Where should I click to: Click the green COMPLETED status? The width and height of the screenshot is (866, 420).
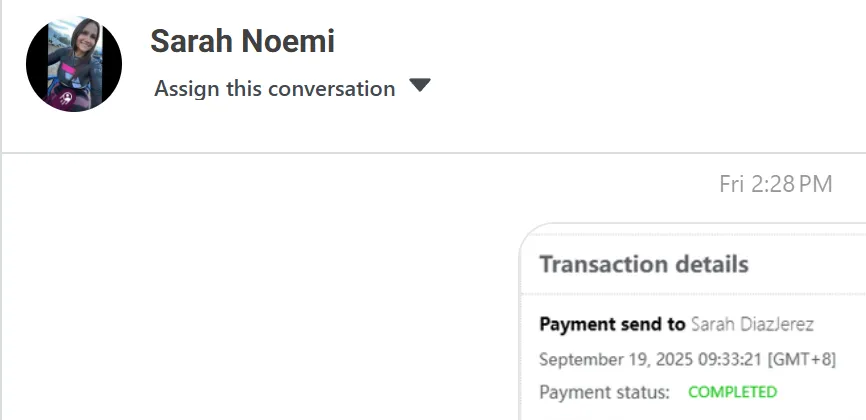[x=732, y=392]
